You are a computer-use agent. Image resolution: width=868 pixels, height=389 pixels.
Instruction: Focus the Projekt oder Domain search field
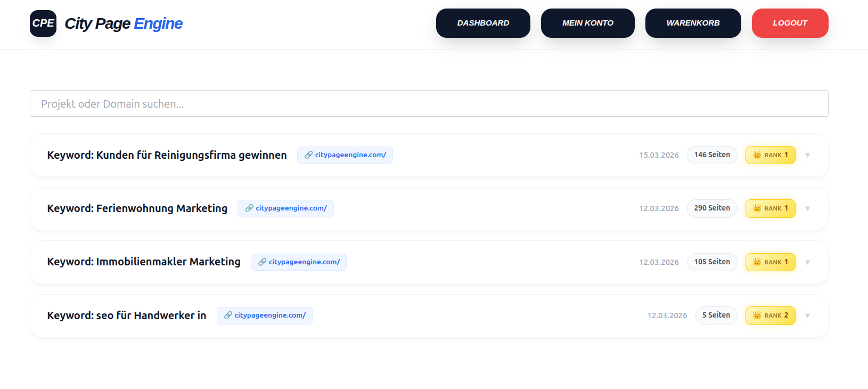(x=429, y=103)
